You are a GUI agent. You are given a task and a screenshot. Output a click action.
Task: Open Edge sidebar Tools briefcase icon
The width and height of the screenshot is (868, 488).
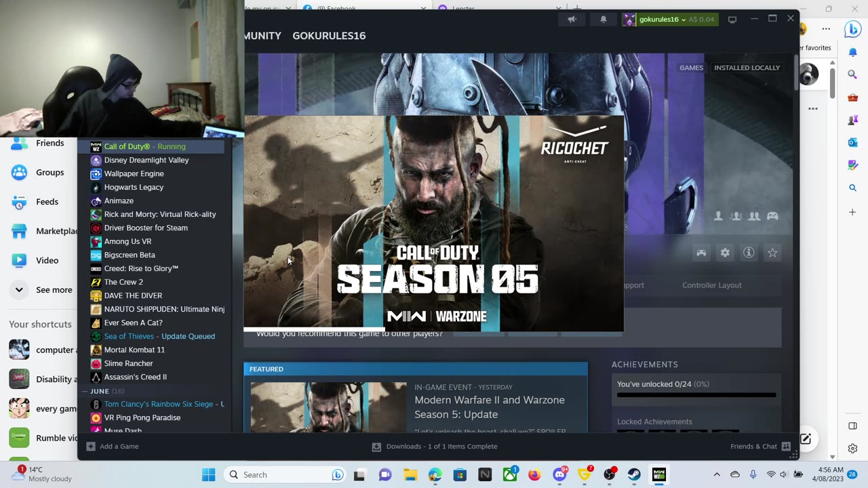(x=852, y=98)
